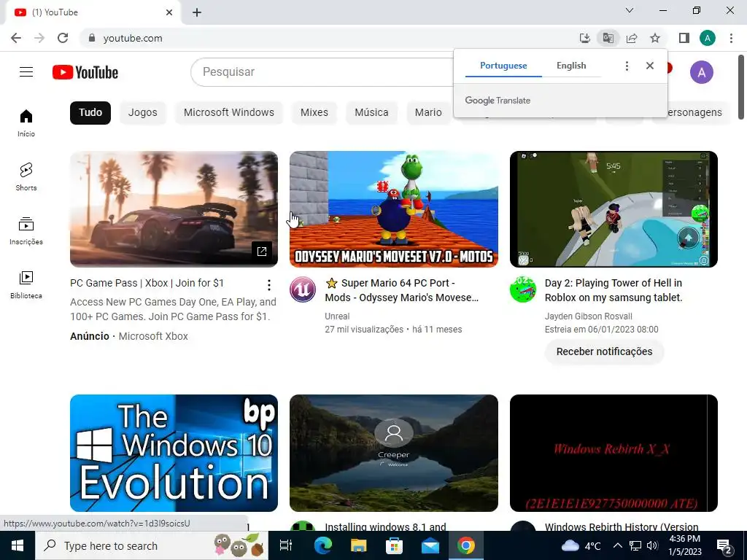This screenshot has height=560, width=747.
Task: Click the YouTube logo
Action: point(85,72)
